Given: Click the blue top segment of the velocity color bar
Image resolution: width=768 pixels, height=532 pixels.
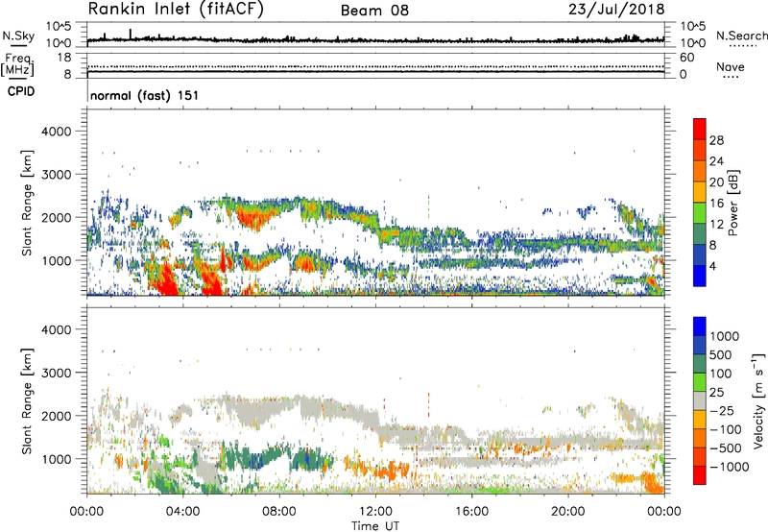Looking at the screenshot, I should pyautogui.click(x=700, y=326).
